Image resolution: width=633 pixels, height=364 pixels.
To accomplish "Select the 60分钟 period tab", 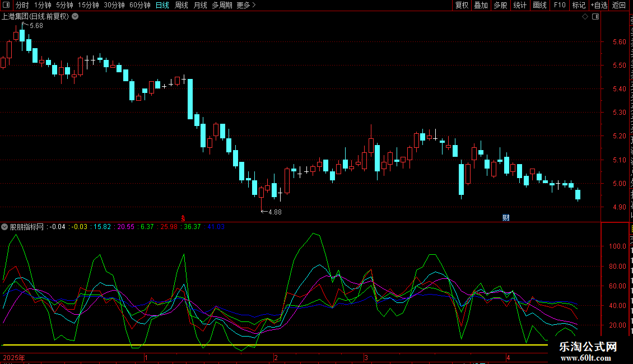I will (x=139, y=5).
